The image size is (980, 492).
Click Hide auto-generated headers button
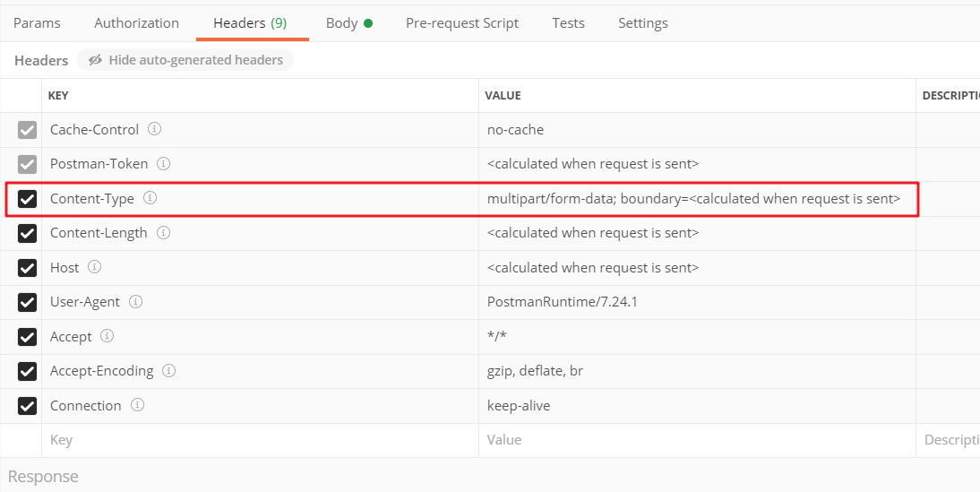click(x=185, y=60)
